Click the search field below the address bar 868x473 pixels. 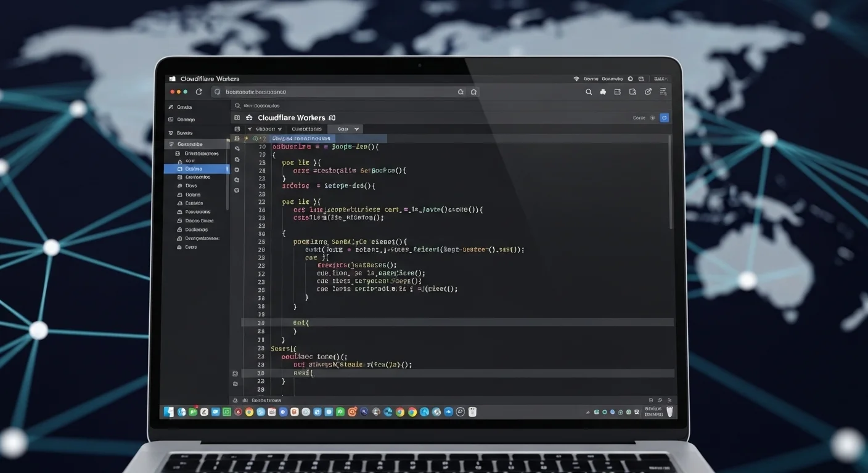(x=450, y=105)
